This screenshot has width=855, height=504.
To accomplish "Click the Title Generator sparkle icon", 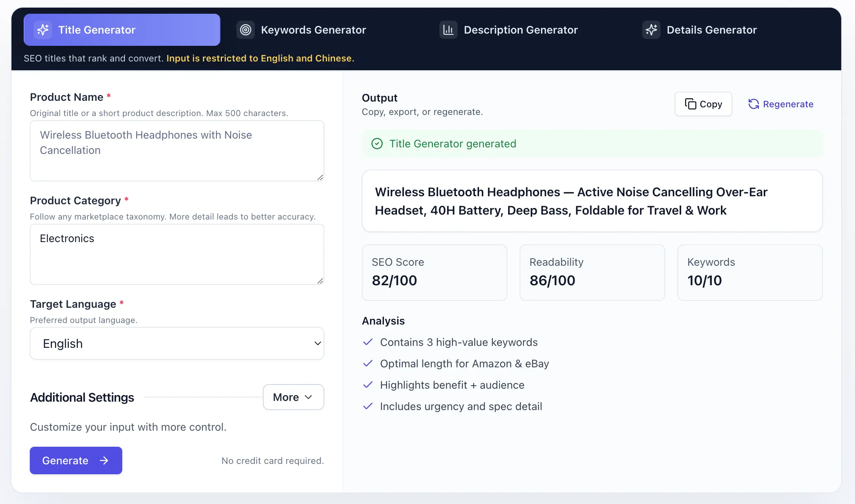I will pos(43,30).
